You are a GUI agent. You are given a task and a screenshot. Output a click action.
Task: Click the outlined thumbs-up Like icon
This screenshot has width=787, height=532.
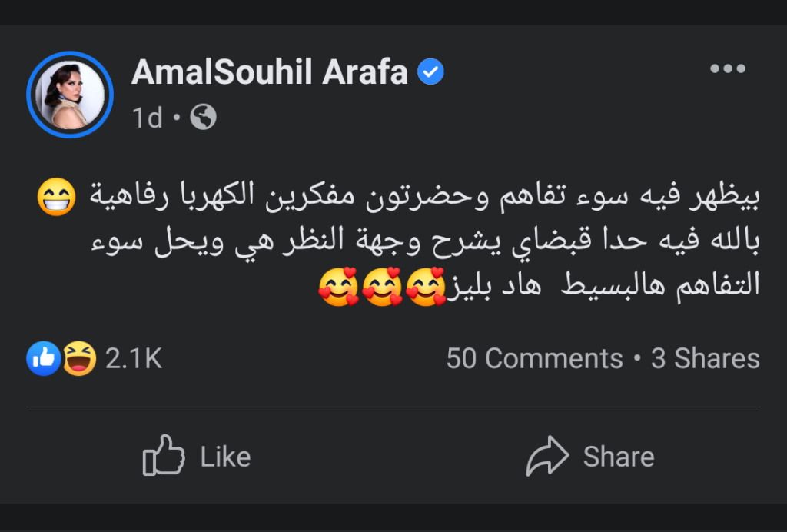pyautogui.click(x=164, y=457)
